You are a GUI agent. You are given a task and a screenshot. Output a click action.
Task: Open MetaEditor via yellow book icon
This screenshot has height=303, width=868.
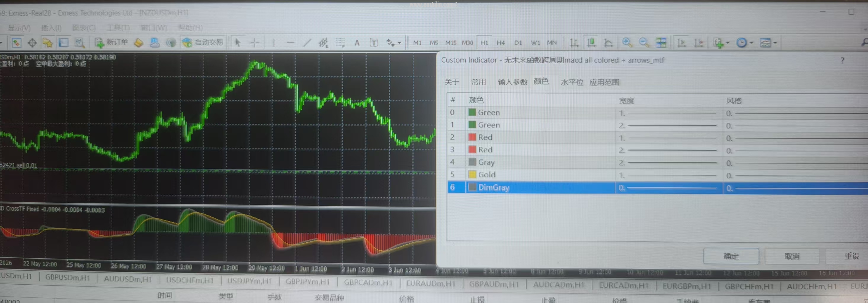click(x=139, y=43)
